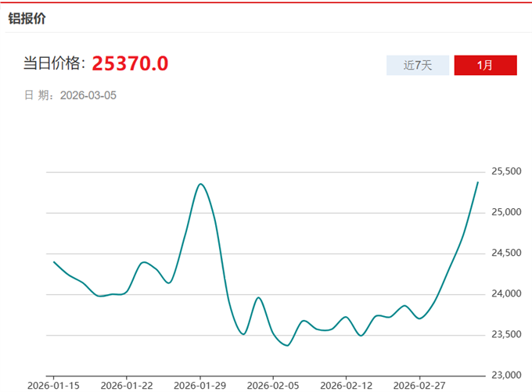Click the 当日价格 label
The height and width of the screenshot is (392, 532).
tap(54, 64)
